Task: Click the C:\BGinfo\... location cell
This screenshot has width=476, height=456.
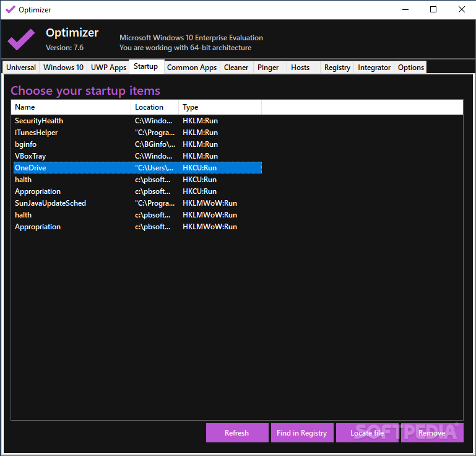Action: (x=155, y=144)
